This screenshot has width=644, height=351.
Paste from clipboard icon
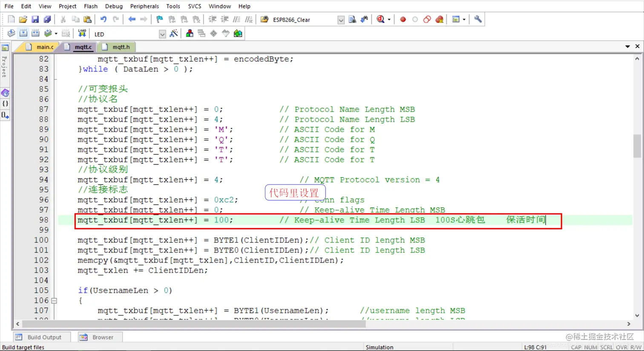click(x=87, y=20)
